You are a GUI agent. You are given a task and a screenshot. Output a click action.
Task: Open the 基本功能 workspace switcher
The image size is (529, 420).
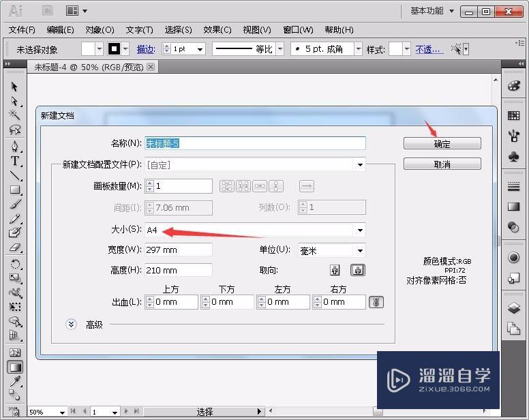tap(432, 11)
